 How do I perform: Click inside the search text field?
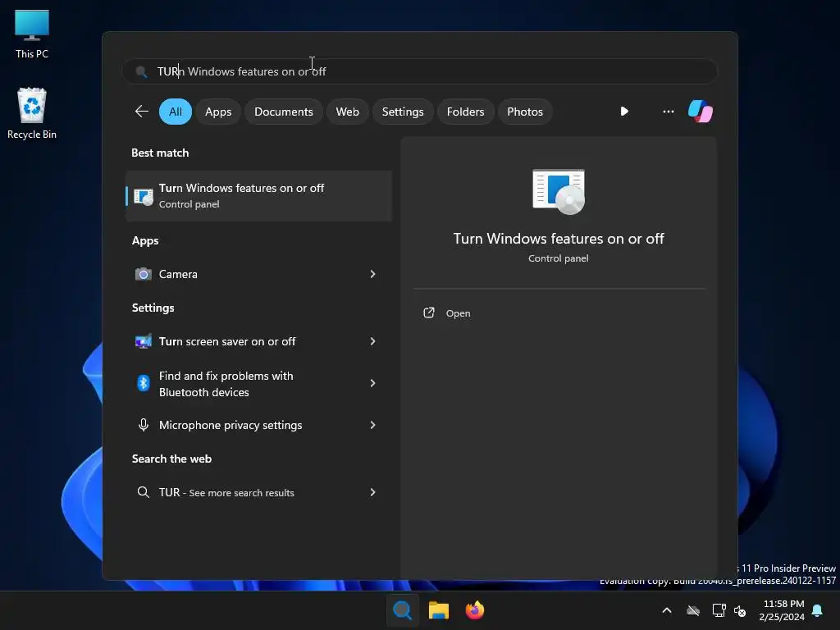(419, 71)
